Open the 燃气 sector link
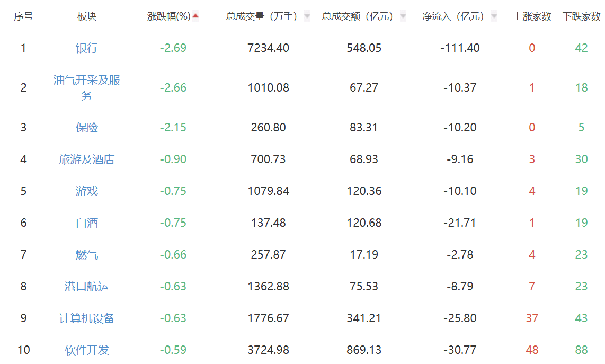Viewport: 605px width, 364px height. click(x=87, y=255)
